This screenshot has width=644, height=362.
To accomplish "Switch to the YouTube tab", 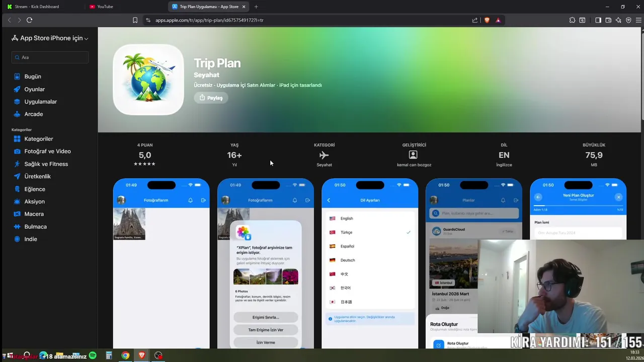I will [105, 7].
